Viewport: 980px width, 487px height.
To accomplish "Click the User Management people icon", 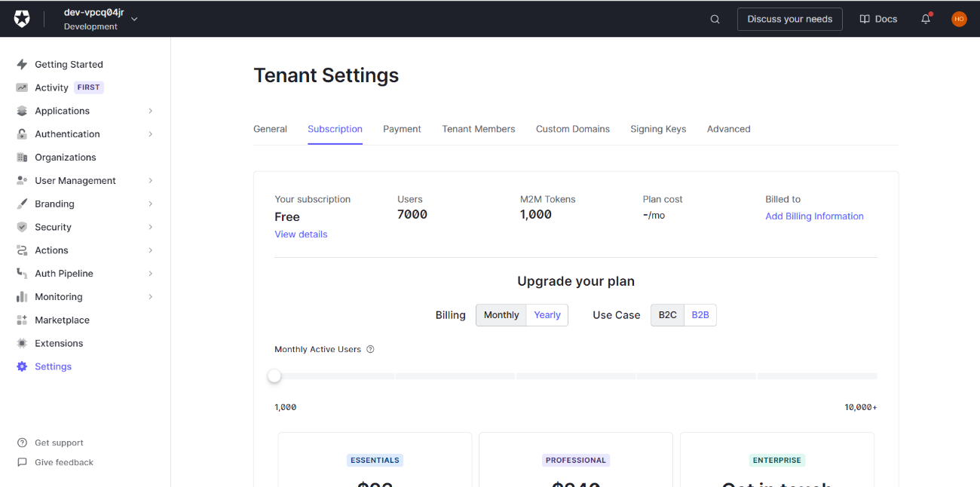I will (22, 181).
